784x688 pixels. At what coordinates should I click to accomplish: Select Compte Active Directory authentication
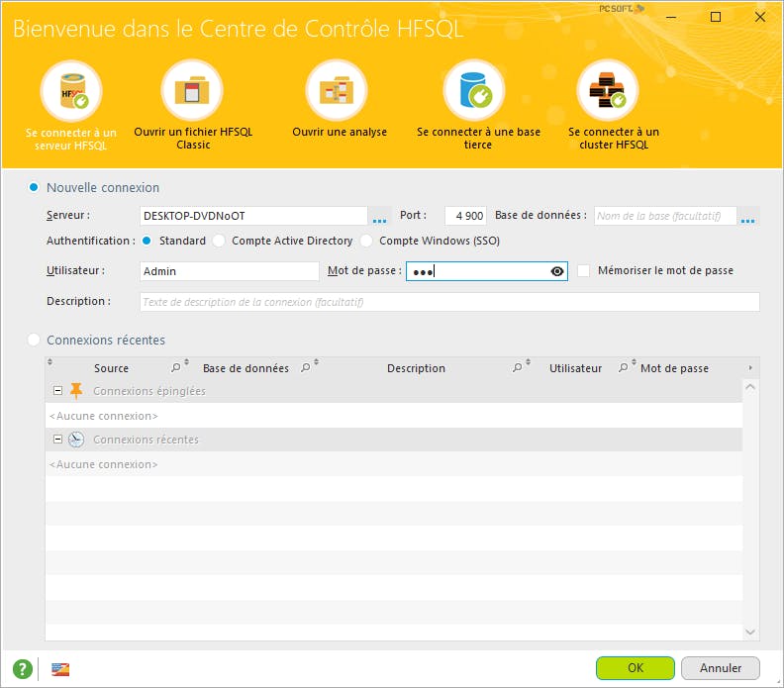(219, 241)
